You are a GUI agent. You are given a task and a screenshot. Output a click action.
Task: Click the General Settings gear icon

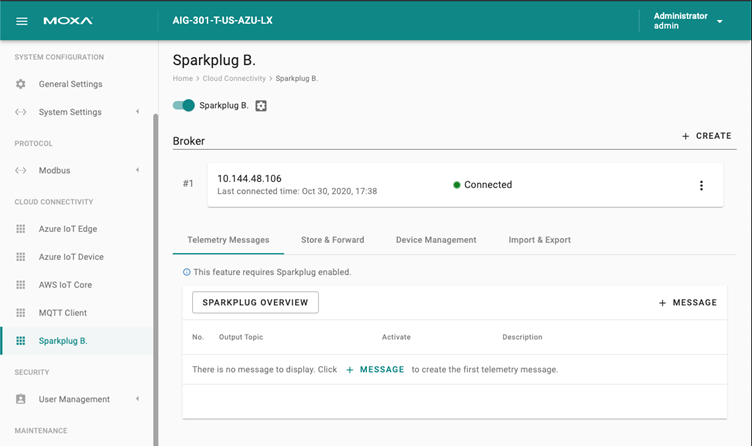point(21,84)
